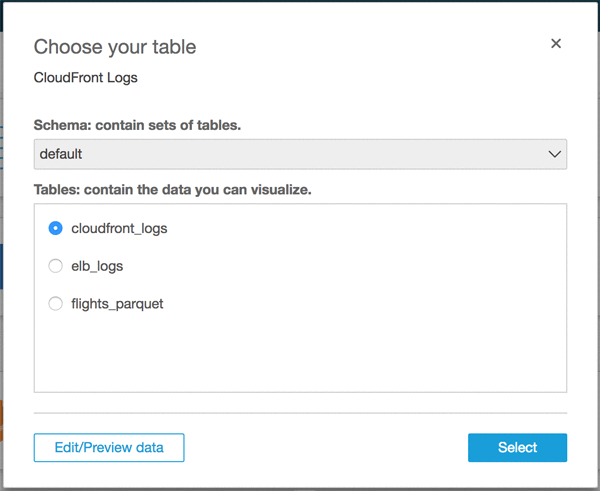Click the cloudfront_logs table name text
600x491 pixels.
(x=119, y=228)
